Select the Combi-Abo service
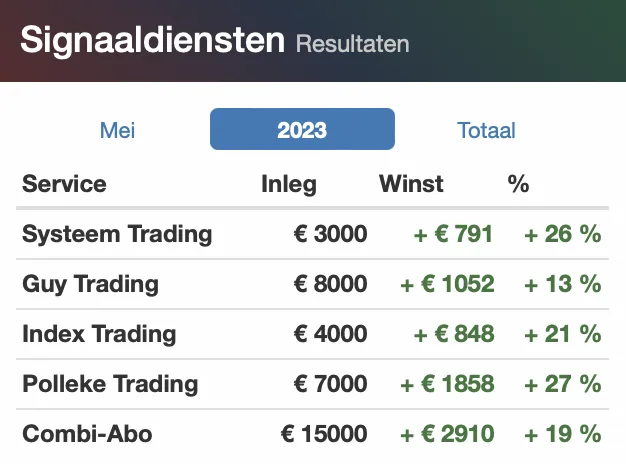The height and width of the screenshot is (464, 626). [x=87, y=434]
